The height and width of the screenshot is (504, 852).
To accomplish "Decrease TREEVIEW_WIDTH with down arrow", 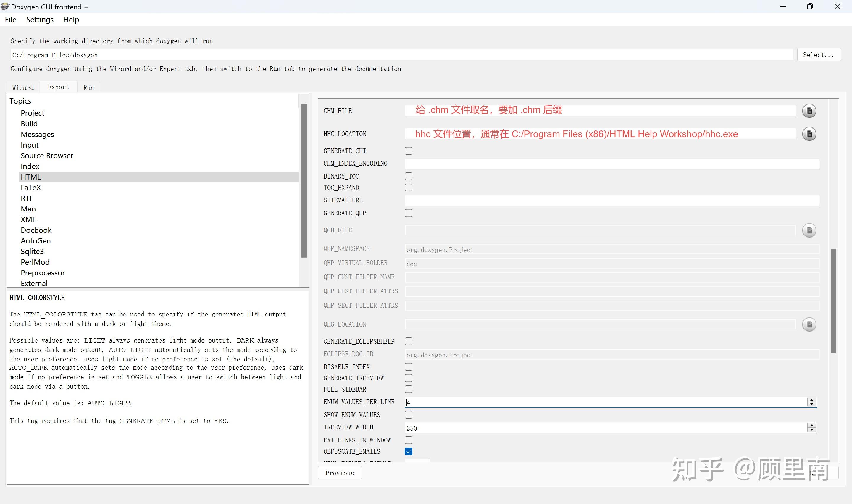I will coord(811,430).
